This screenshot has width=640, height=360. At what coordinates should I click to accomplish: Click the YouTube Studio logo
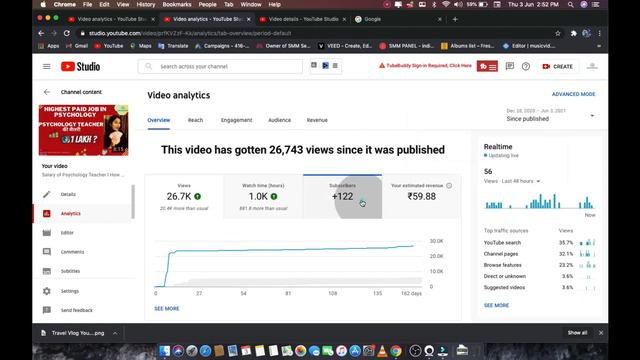(80, 67)
